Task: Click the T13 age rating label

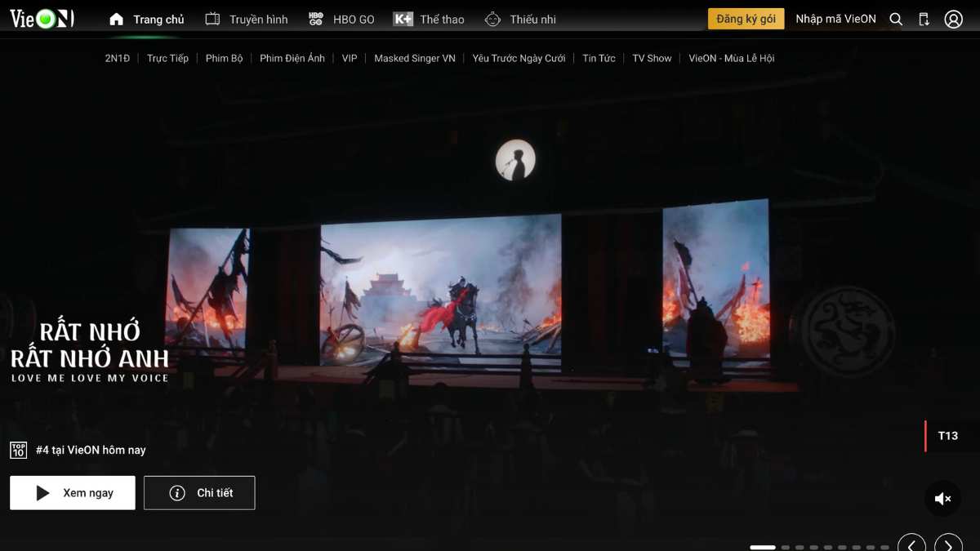Action: coord(947,436)
